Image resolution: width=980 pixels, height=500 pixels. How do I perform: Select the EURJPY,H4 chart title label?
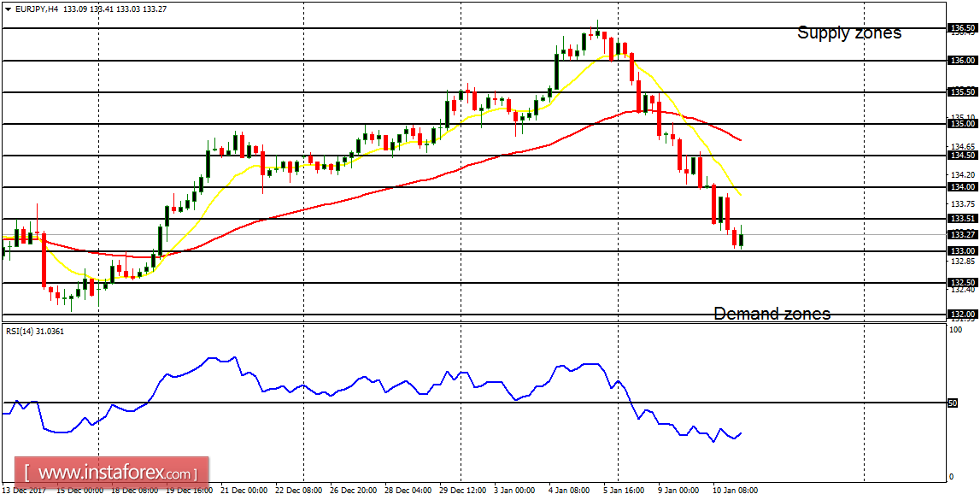click(38, 7)
